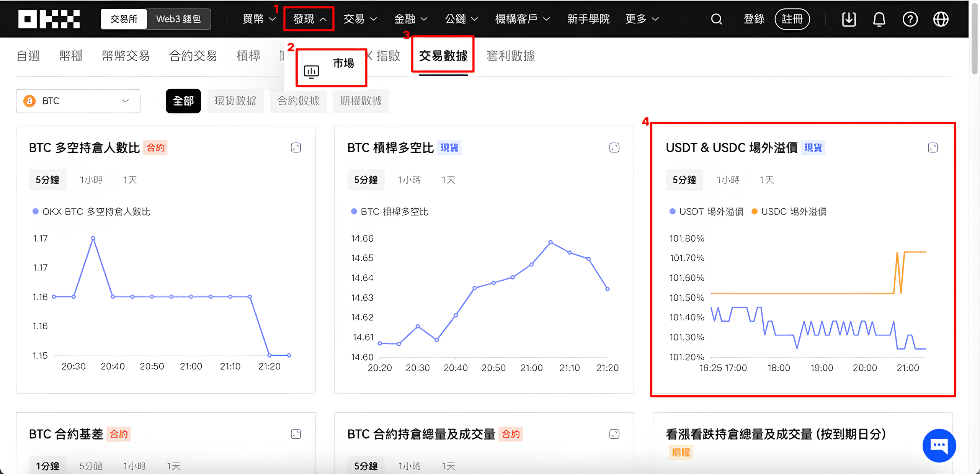
Task: Open the search magnifier icon
Action: (x=717, y=19)
